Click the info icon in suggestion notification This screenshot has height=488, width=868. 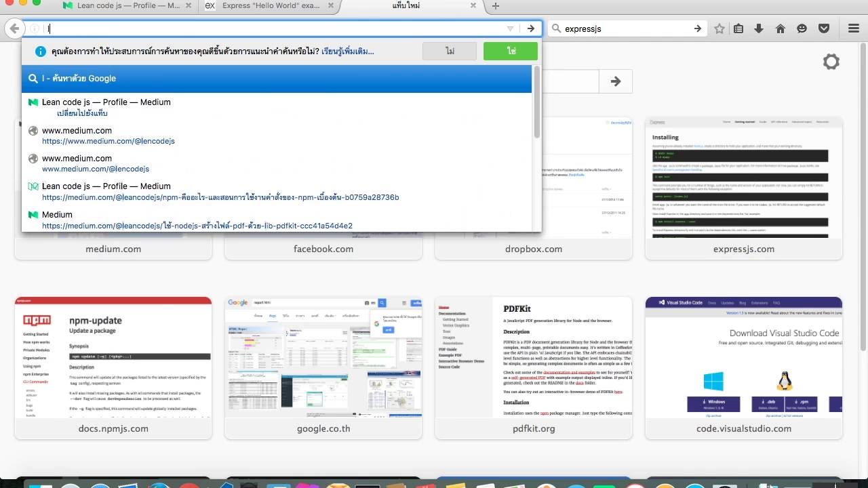click(x=41, y=52)
